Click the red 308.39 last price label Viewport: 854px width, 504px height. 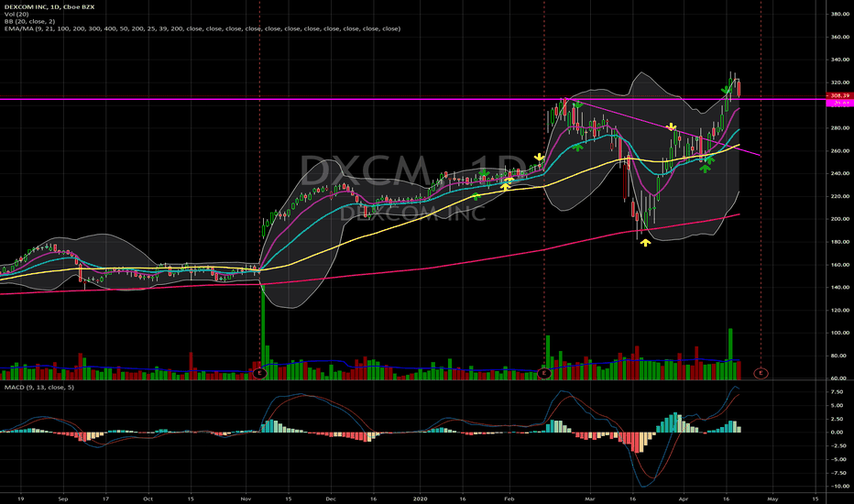[839, 95]
